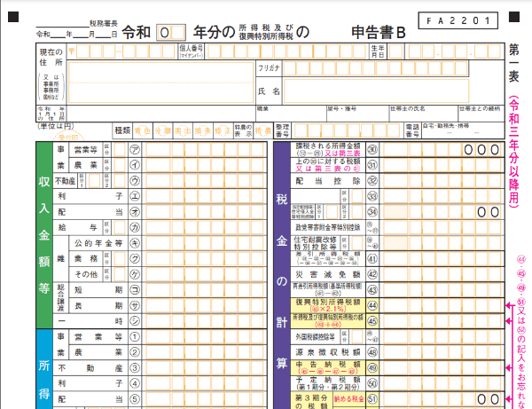Click the circled イ marker for 農業 income
This screenshot has height=409, width=532.
134,165
